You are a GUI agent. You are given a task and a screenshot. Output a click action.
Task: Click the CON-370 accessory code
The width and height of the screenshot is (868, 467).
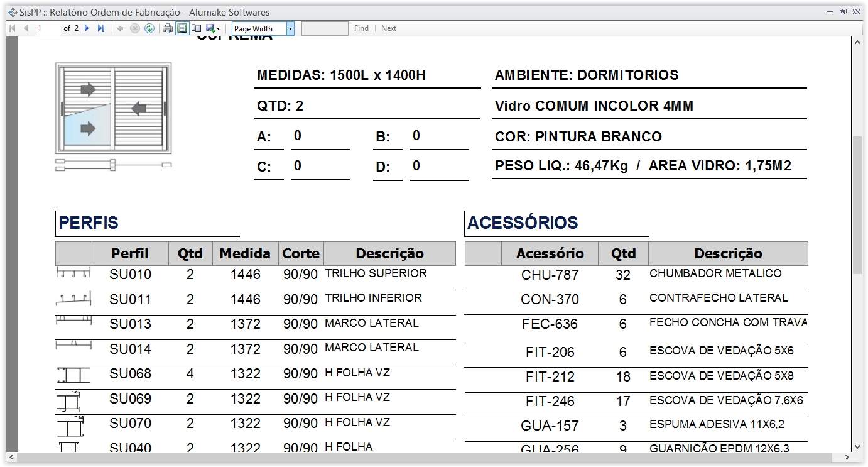click(550, 300)
